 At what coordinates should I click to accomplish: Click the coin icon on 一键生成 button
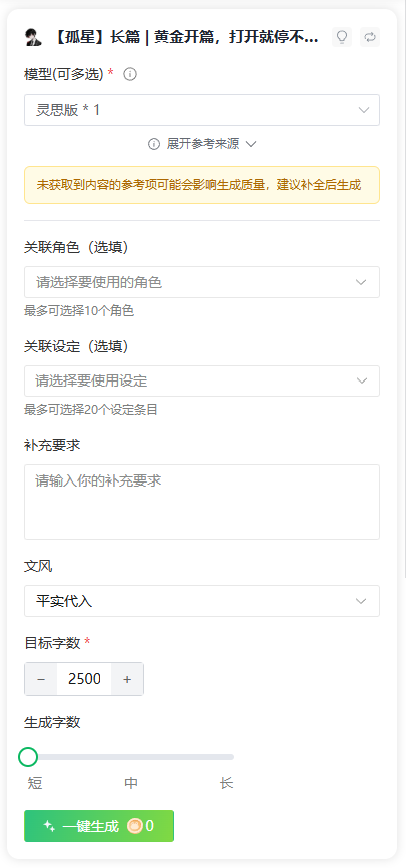(x=135, y=826)
